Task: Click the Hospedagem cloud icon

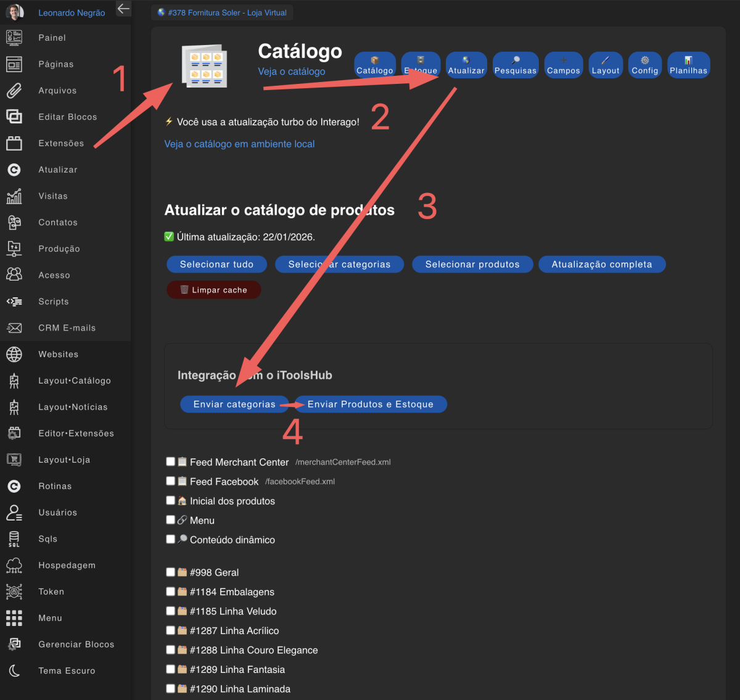Action: (14, 566)
